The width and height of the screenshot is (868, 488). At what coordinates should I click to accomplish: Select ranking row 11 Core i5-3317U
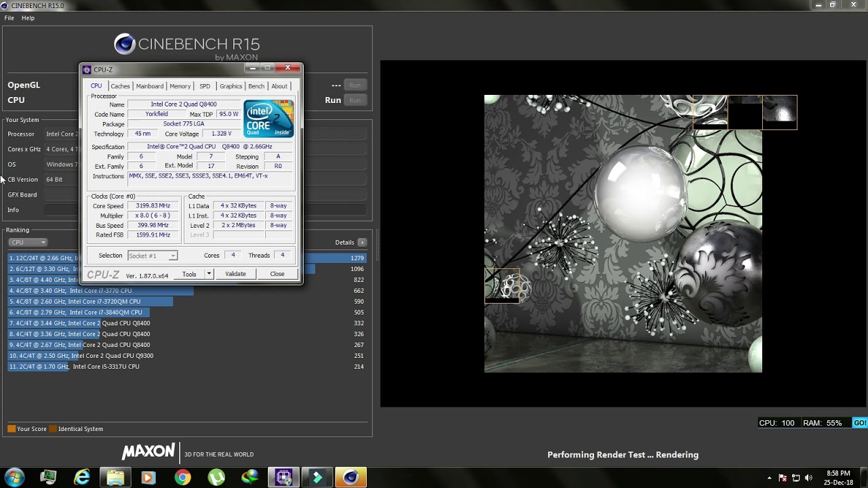[x=188, y=367]
